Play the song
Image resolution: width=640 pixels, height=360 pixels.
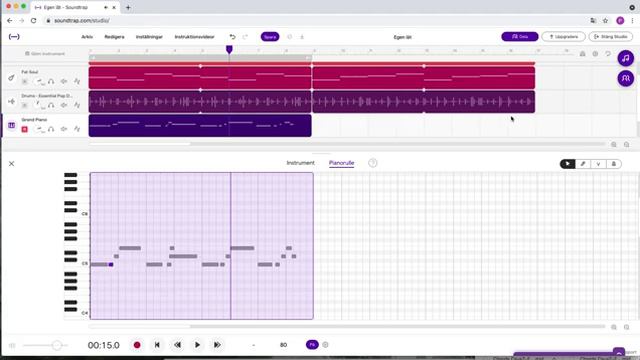(x=197, y=345)
